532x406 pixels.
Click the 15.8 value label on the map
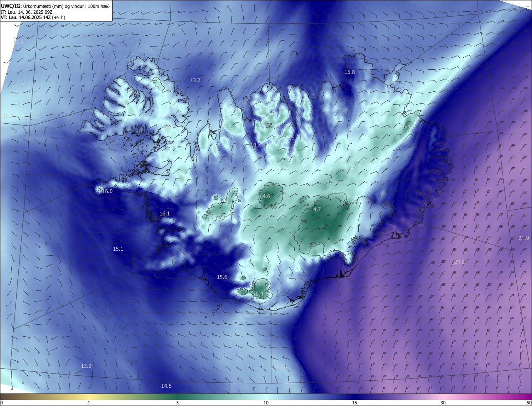point(350,72)
